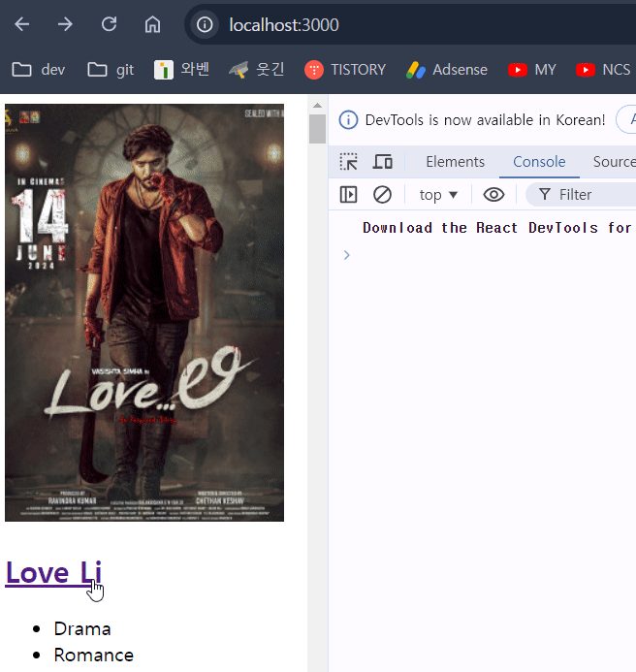Open the 와벤 bookmark

[181, 70]
